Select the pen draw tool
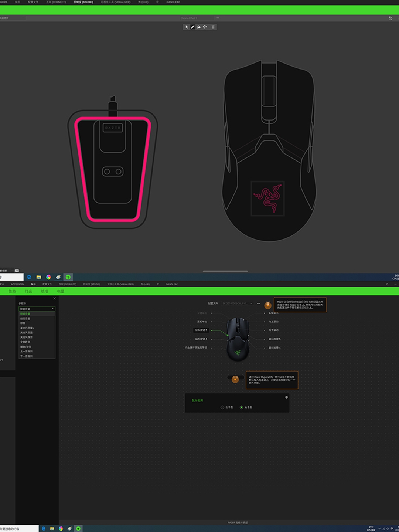This screenshot has height=532, width=399. 192,27
